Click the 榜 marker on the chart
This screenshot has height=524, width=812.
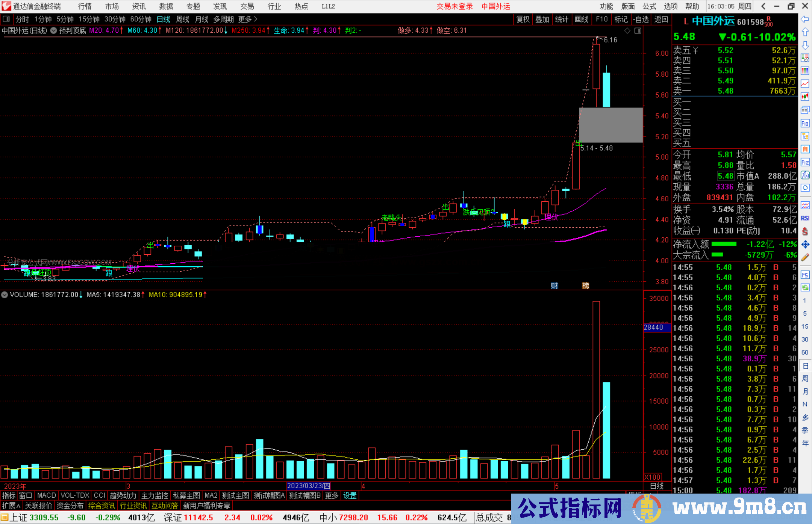(586, 286)
